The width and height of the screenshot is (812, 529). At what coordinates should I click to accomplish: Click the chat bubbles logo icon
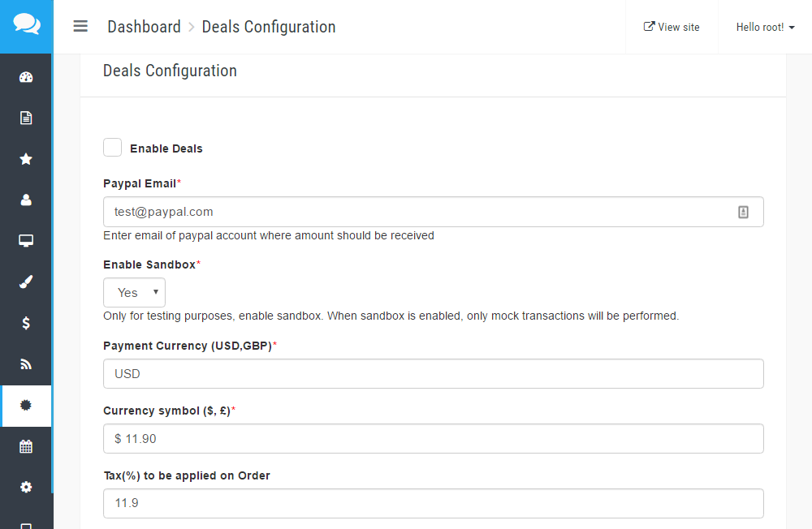(26, 25)
